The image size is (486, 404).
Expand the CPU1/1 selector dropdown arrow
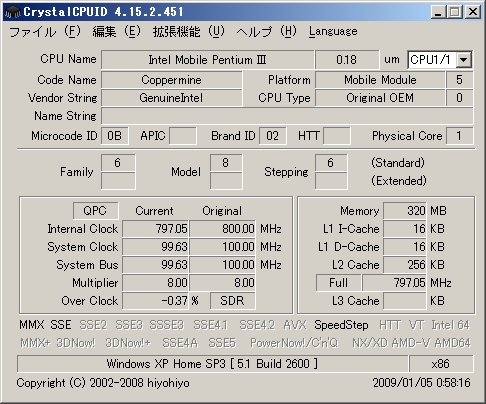coord(464,60)
